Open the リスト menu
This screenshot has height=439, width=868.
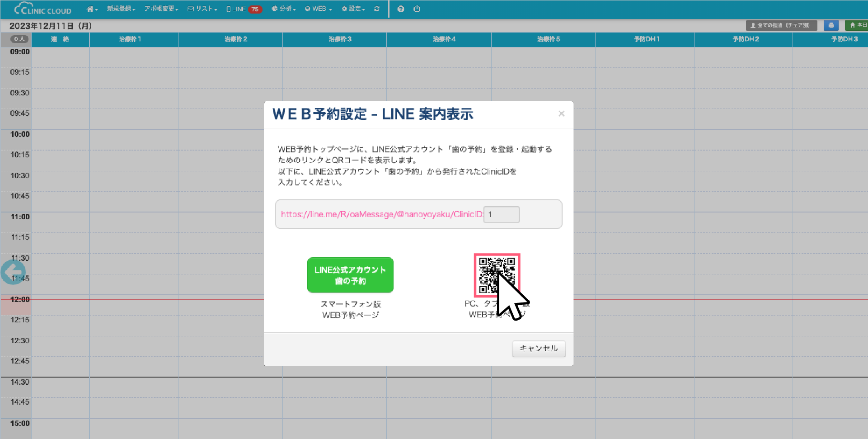pos(202,9)
